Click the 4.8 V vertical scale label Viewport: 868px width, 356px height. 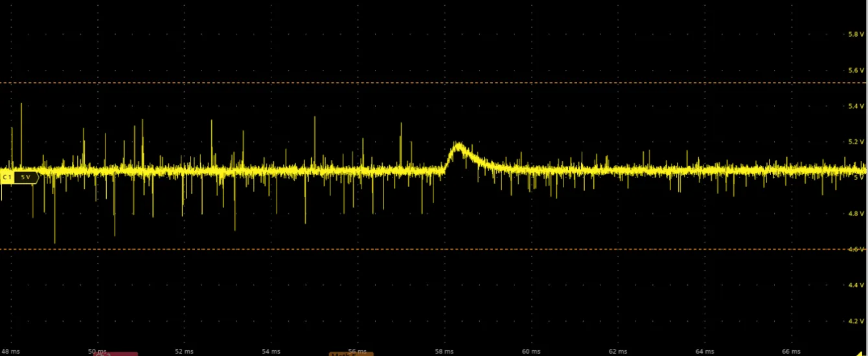(x=856, y=214)
